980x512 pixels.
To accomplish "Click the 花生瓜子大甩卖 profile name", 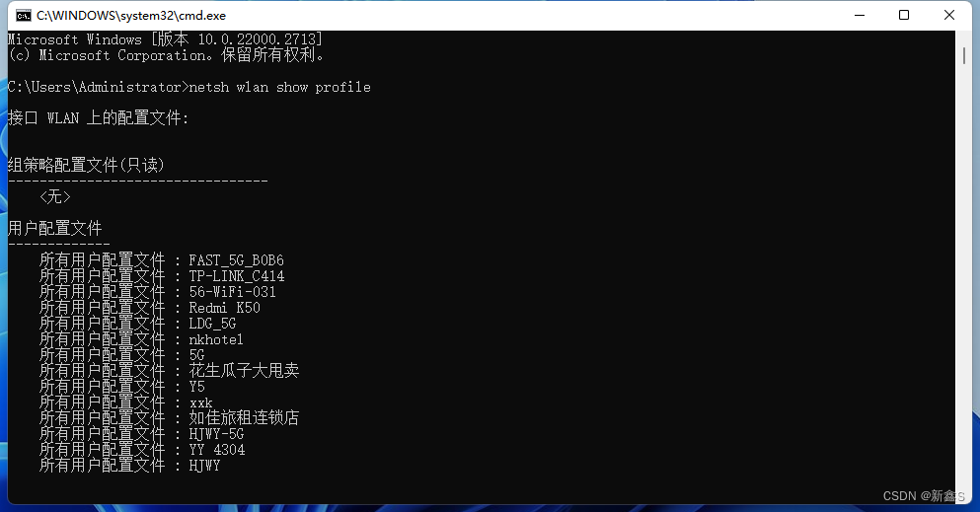I will click(x=244, y=370).
